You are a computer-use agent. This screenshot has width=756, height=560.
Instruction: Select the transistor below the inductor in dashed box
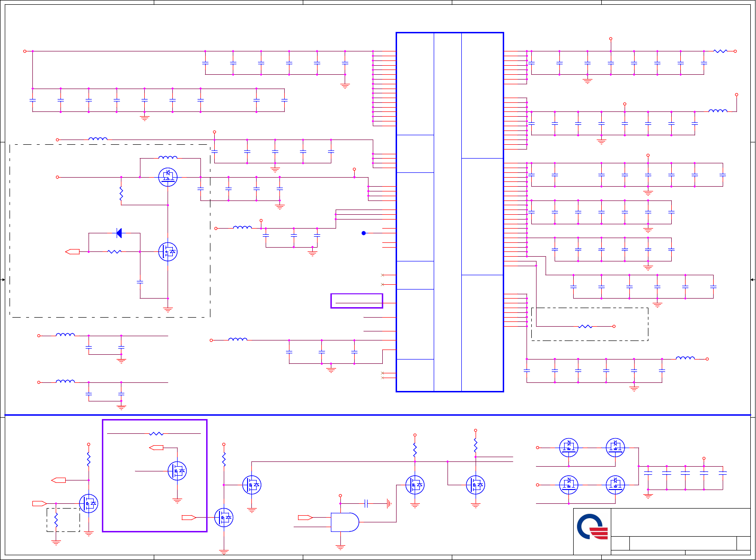coord(168,177)
